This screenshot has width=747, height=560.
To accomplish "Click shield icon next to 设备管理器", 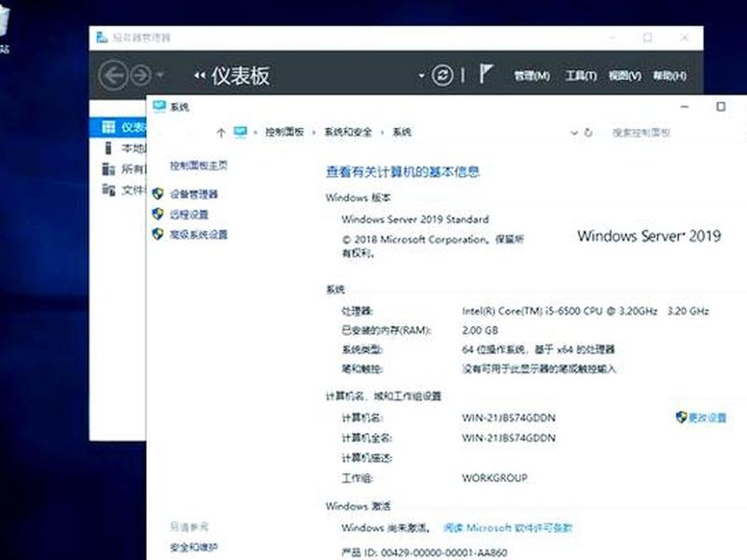I will point(158,193).
